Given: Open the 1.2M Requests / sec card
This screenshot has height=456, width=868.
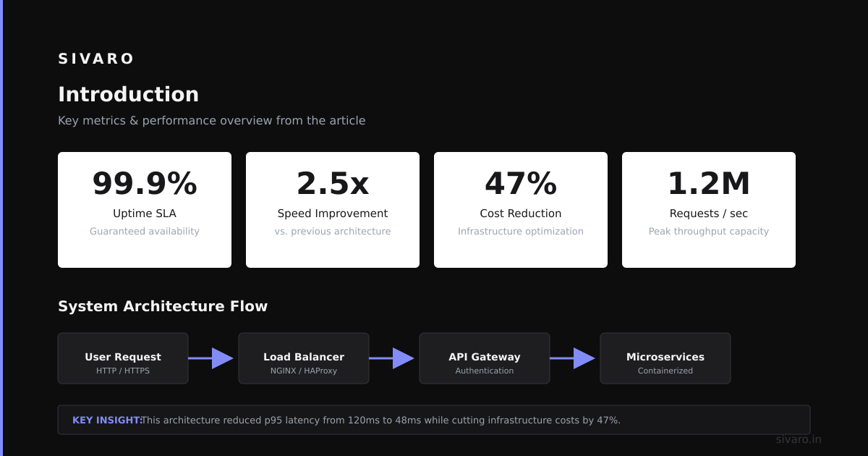Looking at the screenshot, I should [709, 210].
